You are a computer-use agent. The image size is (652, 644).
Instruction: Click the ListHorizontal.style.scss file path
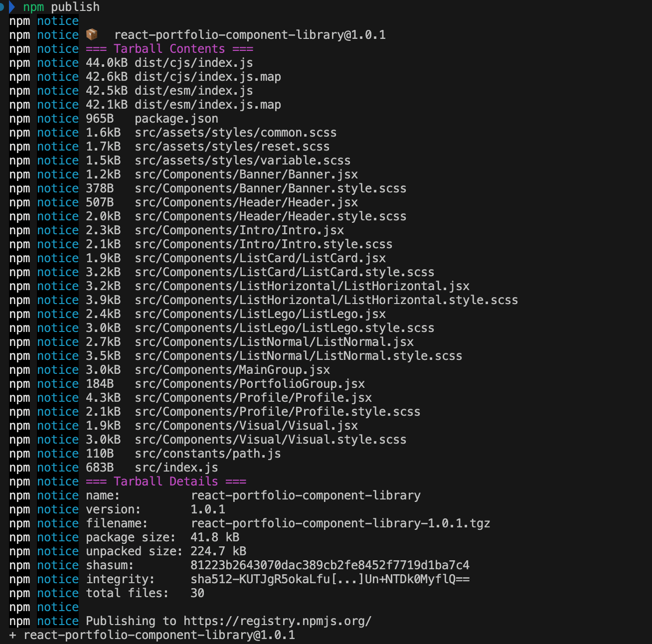(326, 300)
